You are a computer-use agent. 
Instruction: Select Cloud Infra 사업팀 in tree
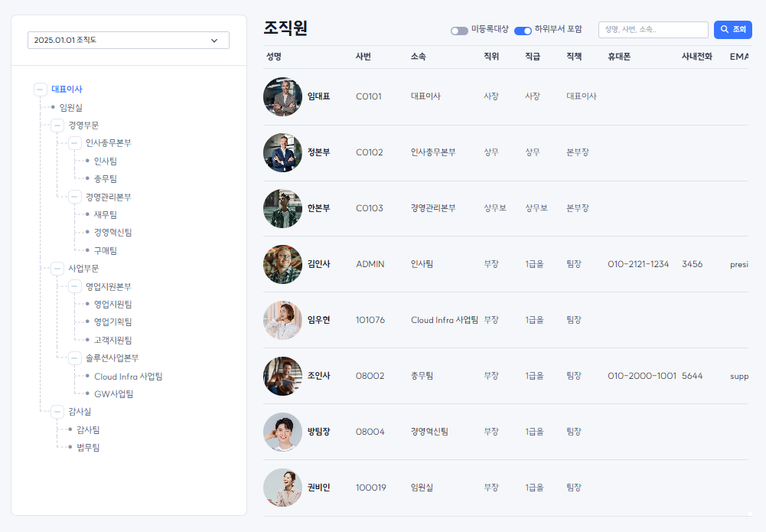pyautogui.click(x=128, y=377)
